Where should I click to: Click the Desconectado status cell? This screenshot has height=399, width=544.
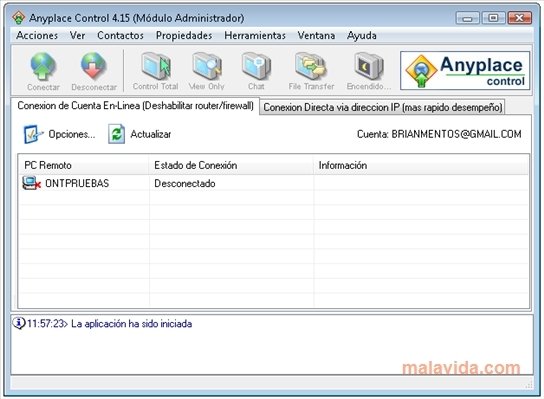[185, 183]
